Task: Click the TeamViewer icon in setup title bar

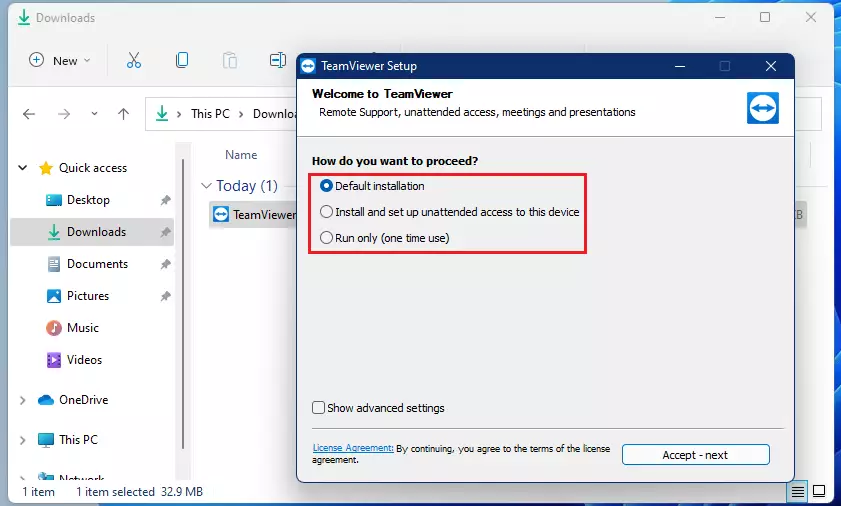Action: [308, 66]
